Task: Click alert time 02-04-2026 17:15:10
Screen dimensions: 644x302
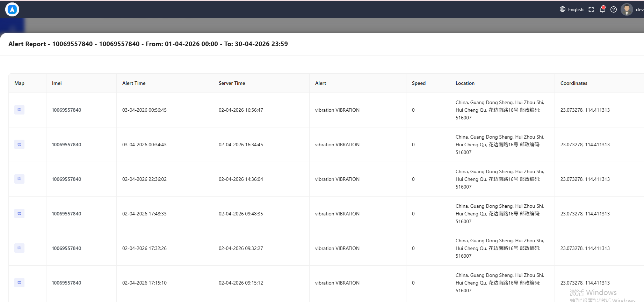Action: click(144, 283)
